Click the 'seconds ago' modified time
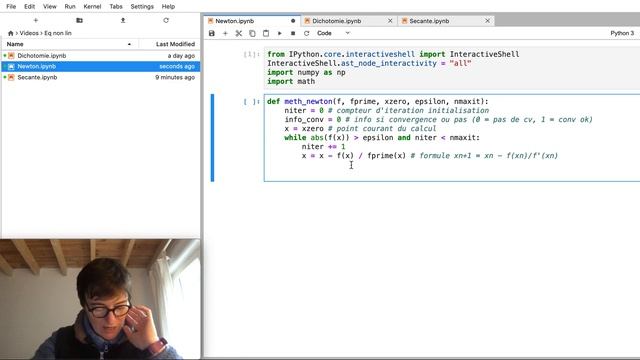 tap(177, 66)
